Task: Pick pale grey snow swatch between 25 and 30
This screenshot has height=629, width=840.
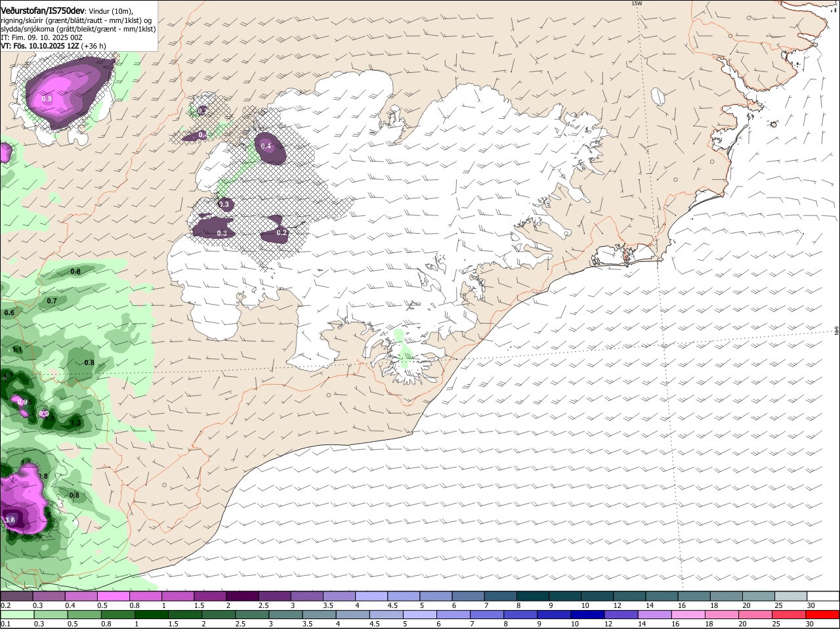Action: pyautogui.click(x=791, y=596)
